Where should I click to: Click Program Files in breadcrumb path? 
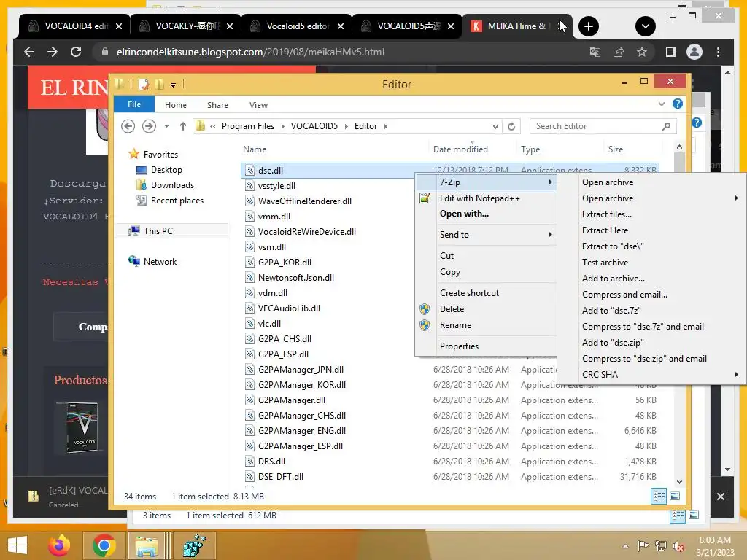pyautogui.click(x=248, y=126)
